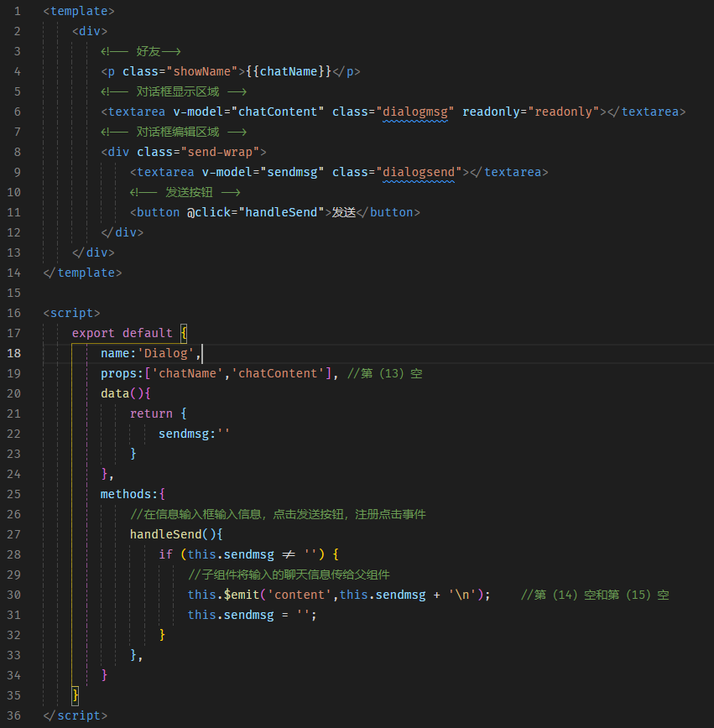Click the opening <template> tag text
Image resolution: width=714 pixels, height=728 pixels.
[79, 11]
